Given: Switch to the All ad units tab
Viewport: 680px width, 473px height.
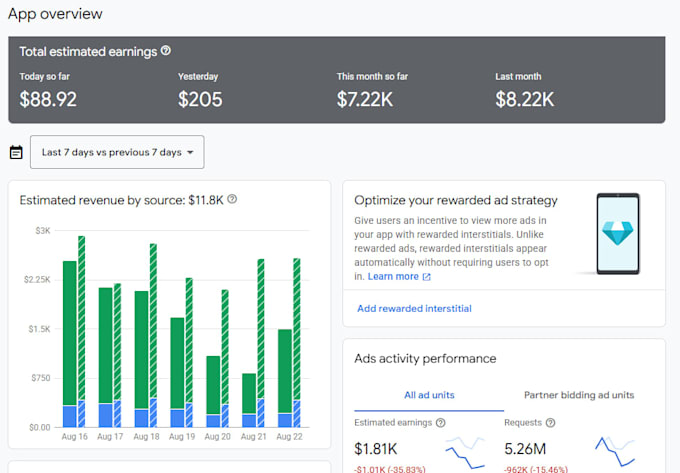Looking at the screenshot, I should pos(429,395).
